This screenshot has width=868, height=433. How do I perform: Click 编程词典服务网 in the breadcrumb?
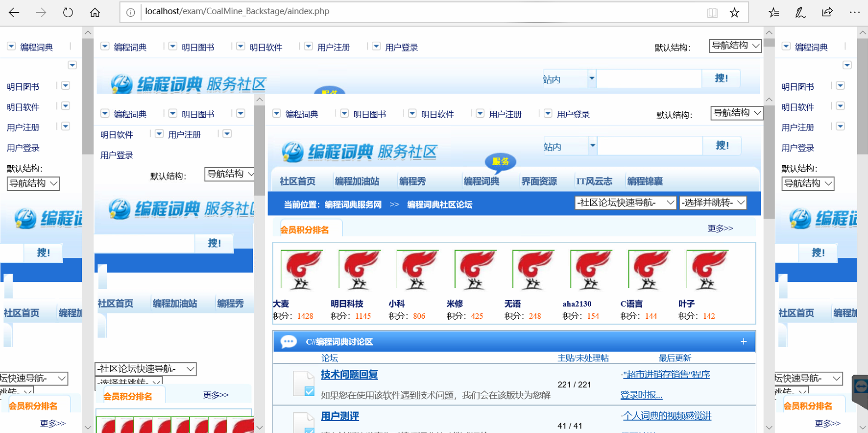[x=353, y=204]
